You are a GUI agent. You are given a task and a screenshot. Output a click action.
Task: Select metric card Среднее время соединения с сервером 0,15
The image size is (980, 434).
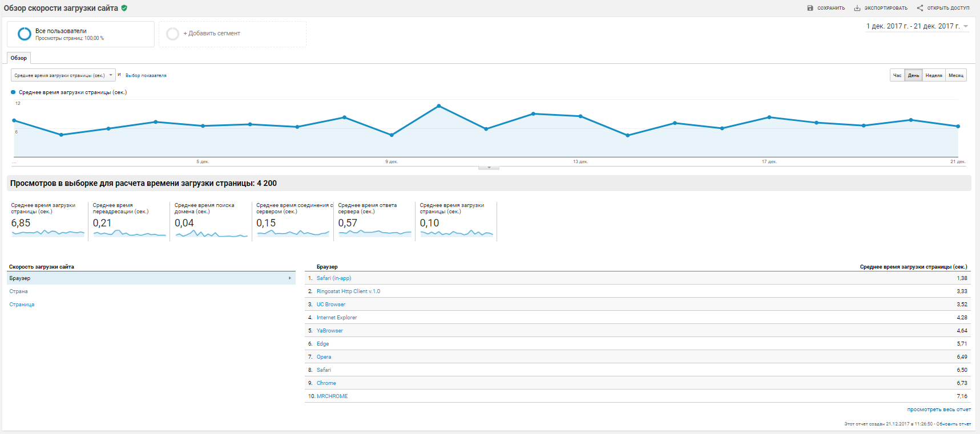coord(293,221)
